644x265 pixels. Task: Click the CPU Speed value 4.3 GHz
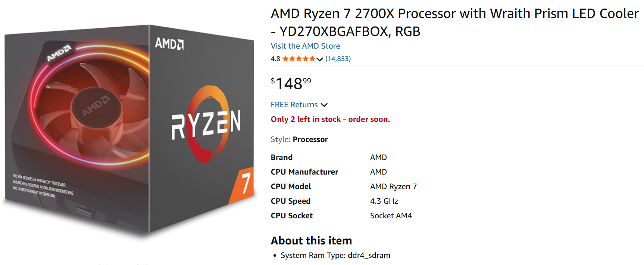(x=384, y=201)
